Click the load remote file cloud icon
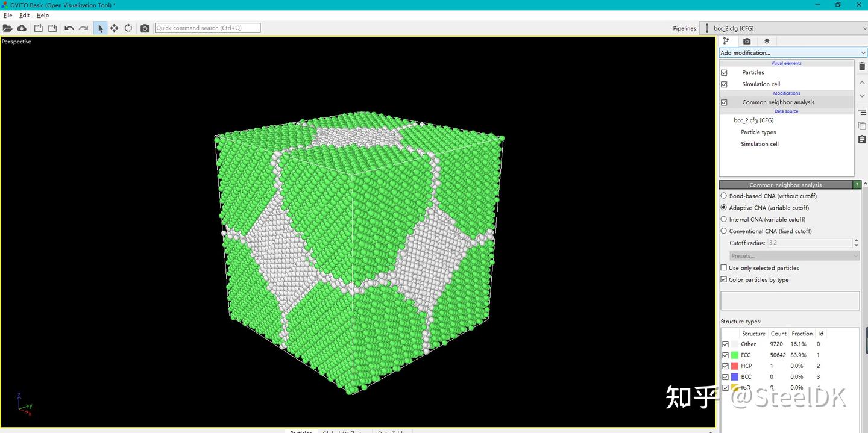 click(22, 28)
